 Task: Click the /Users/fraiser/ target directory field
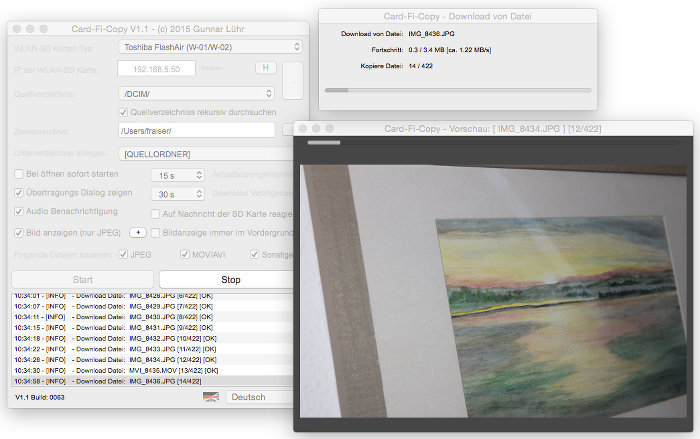click(197, 131)
